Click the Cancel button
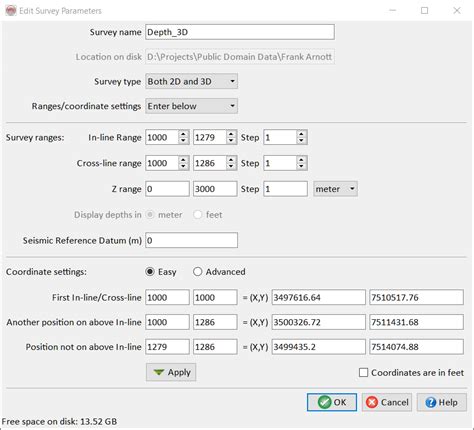 (x=387, y=402)
